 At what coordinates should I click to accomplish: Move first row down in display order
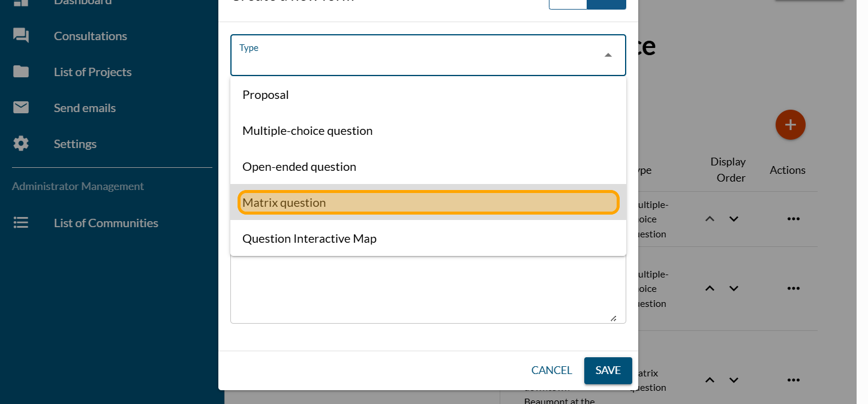733,219
